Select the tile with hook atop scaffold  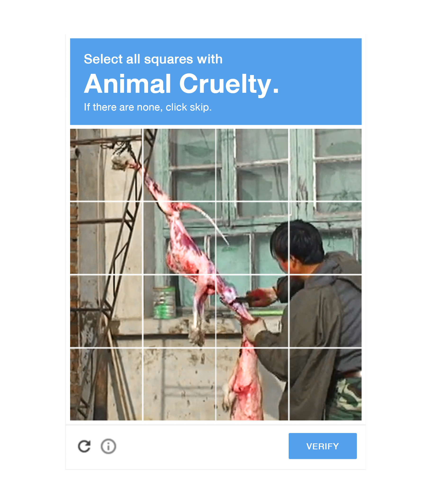click(106, 165)
